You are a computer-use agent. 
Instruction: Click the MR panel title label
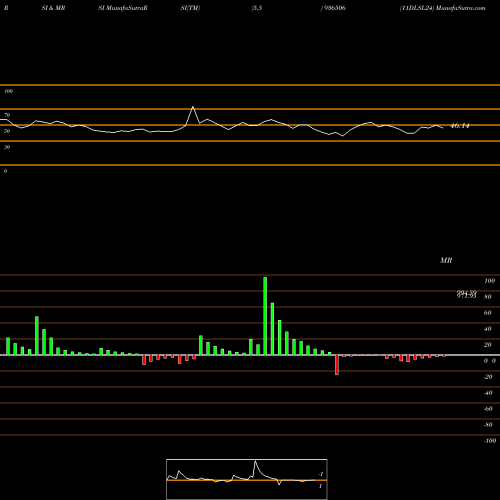click(446, 260)
